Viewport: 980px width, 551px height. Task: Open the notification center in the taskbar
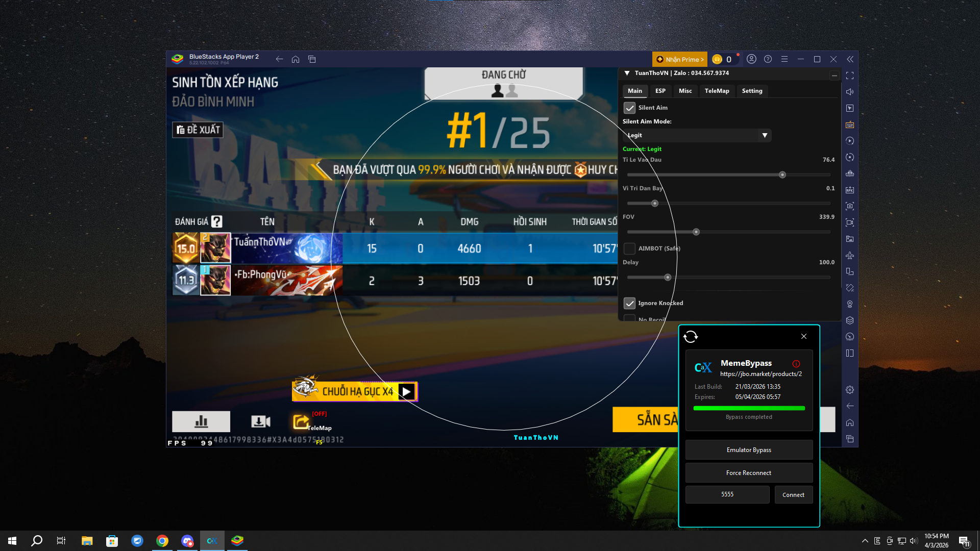coord(964,541)
